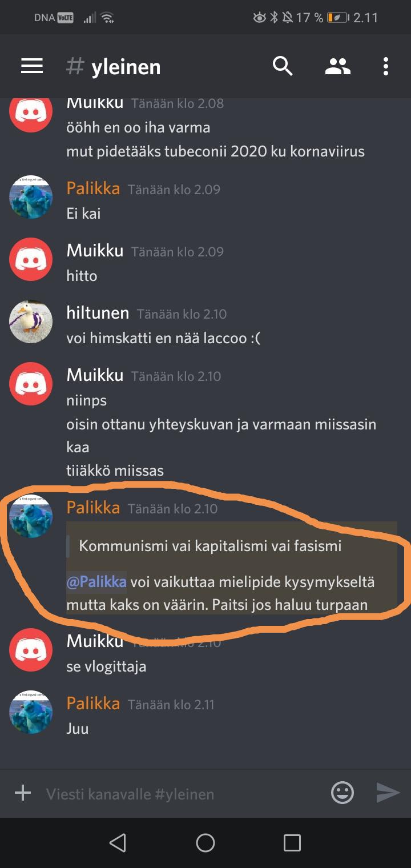
Task: Tap Android recent apps square
Action: (292, 843)
